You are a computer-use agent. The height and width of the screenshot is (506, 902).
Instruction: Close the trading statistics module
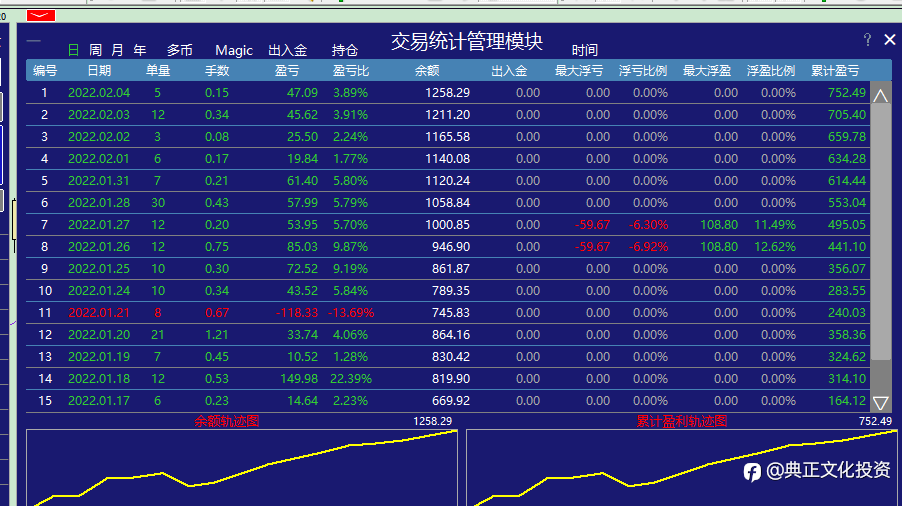click(x=889, y=40)
